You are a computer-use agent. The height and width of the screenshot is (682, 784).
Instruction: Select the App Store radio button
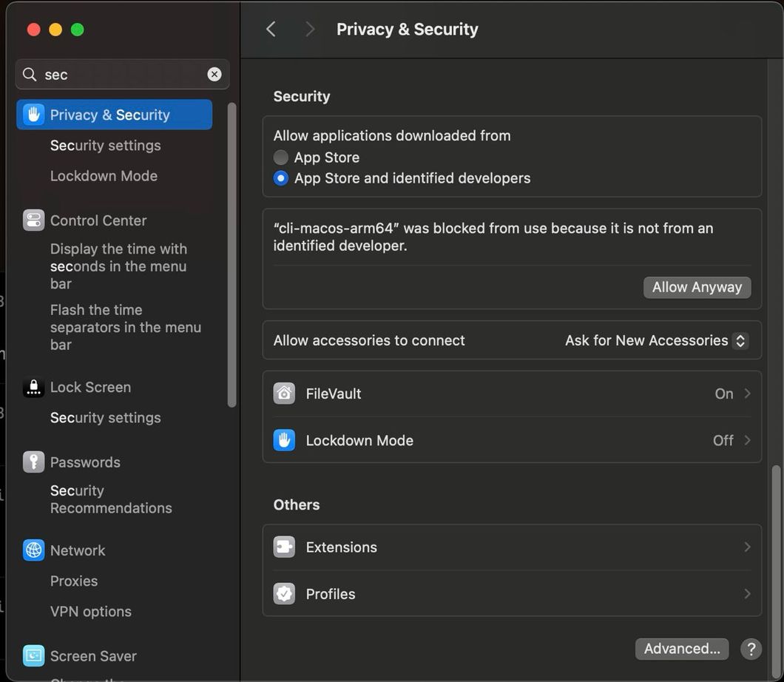(x=281, y=158)
